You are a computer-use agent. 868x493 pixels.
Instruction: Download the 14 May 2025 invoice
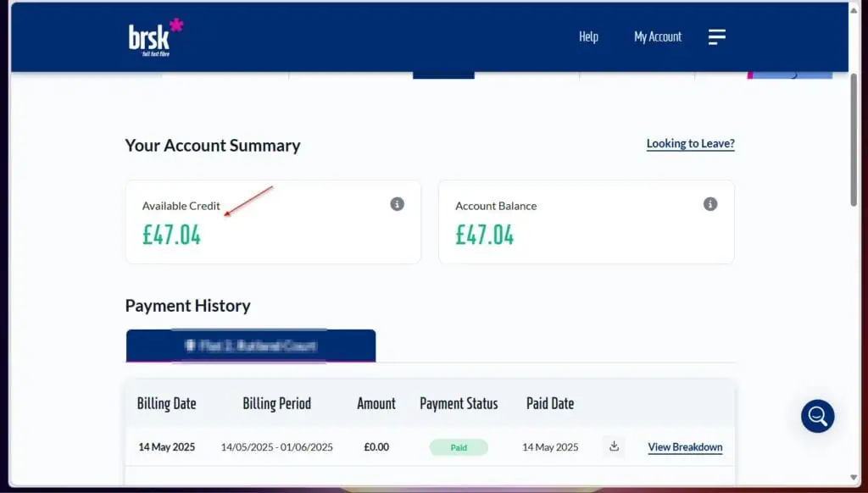pos(613,446)
